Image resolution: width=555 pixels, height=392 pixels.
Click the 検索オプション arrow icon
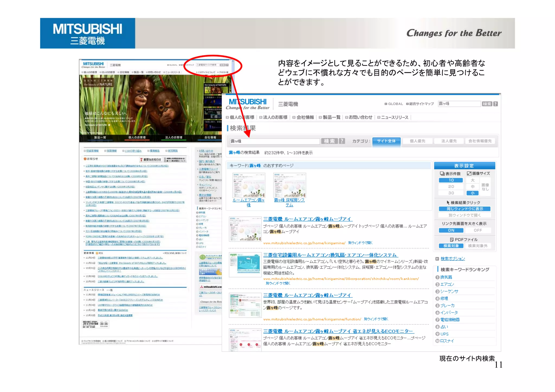click(437, 259)
